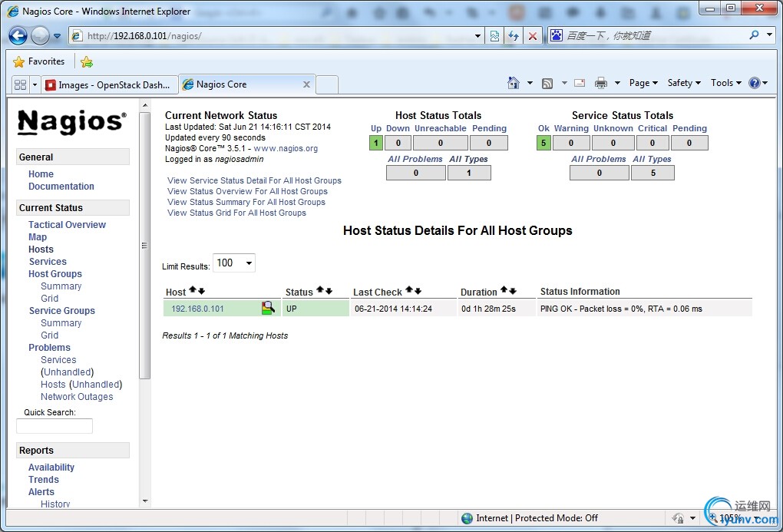View service details icon for host 192.168.0.101
This screenshot has height=532, width=783.
[268, 308]
